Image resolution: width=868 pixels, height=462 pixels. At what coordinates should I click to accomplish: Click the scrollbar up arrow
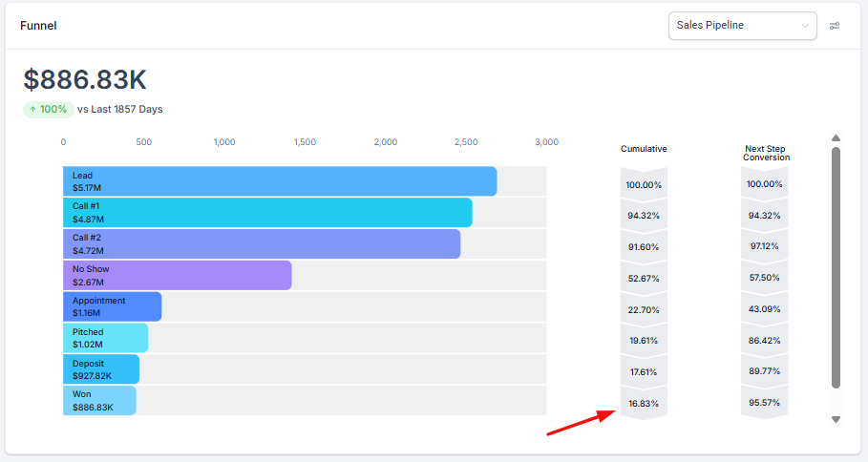tap(836, 137)
